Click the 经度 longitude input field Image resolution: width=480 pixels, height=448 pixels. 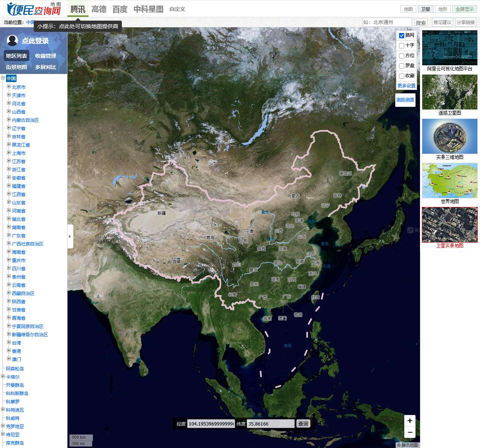(211, 424)
